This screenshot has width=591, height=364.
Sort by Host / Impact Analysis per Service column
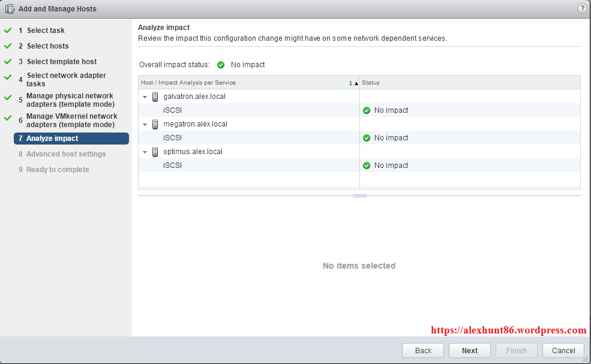(249, 83)
